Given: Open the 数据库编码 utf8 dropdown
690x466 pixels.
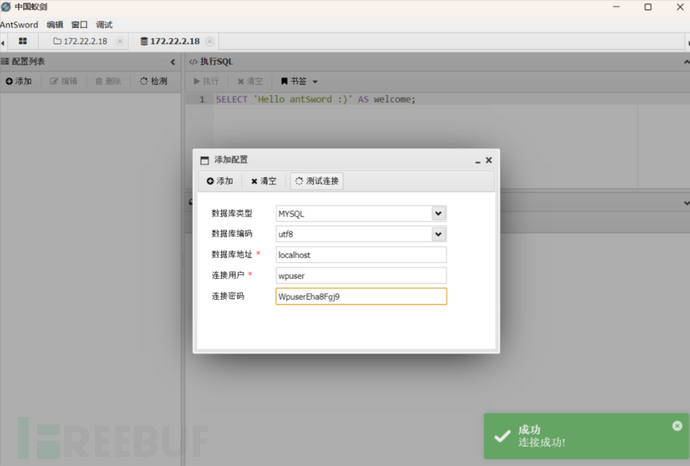Looking at the screenshot, I should pos(438,234).
